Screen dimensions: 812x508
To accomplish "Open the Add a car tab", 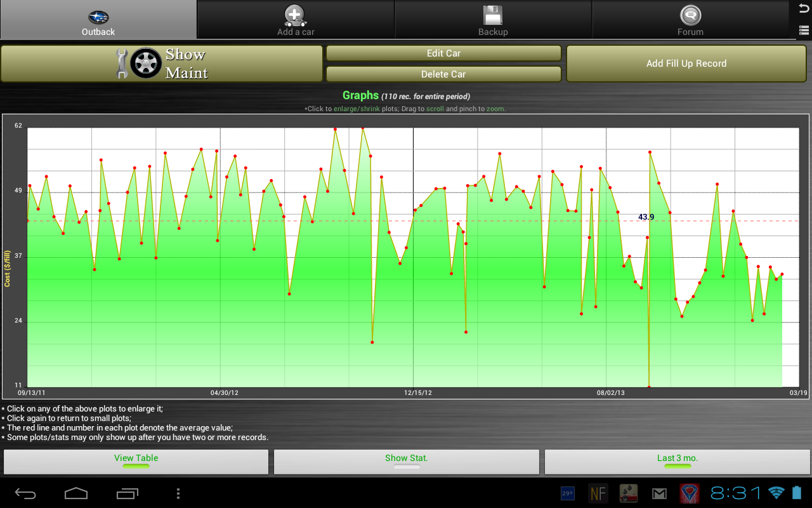I will click(x=296, y=20).
